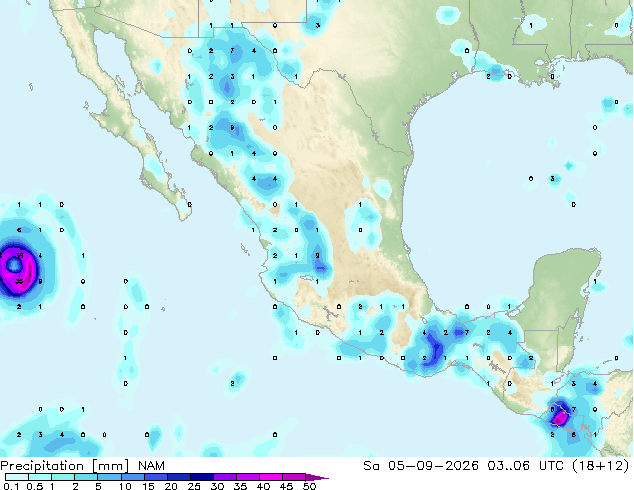Pick the 30–35 mm purple legend swatch

[x=225, y=477]
